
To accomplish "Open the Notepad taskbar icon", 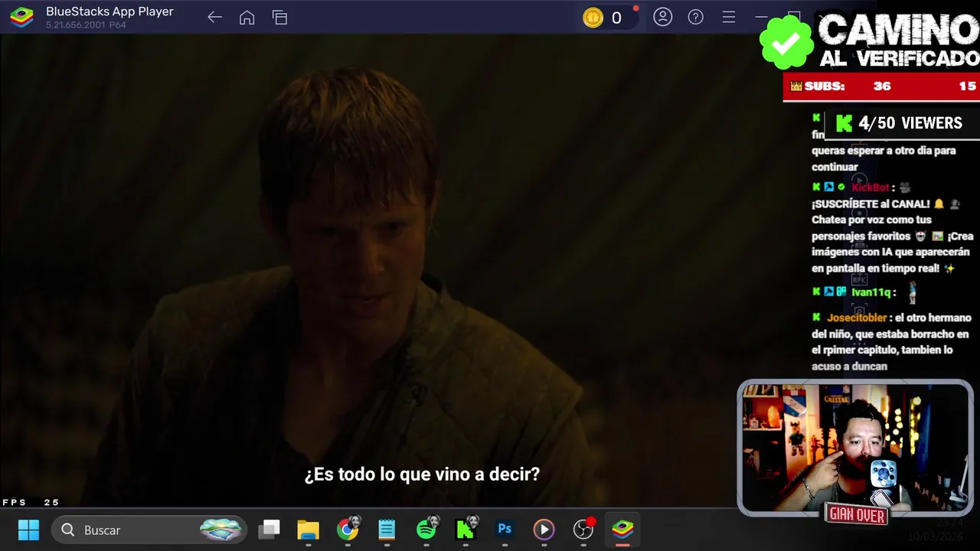I will click(x=387, y=530).
